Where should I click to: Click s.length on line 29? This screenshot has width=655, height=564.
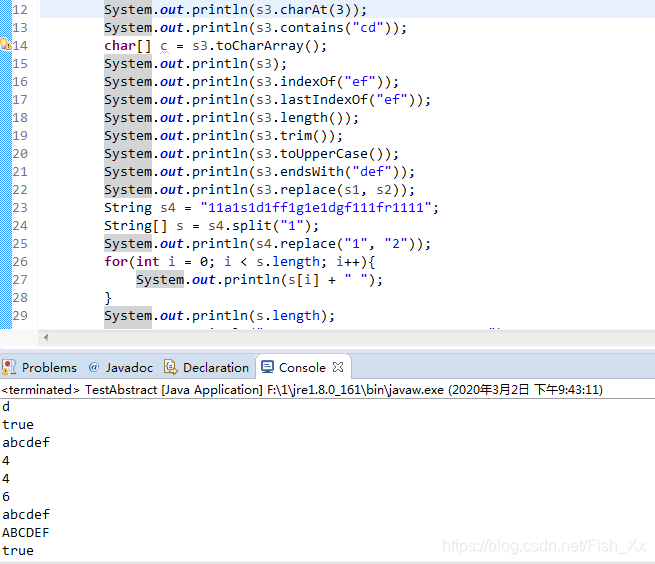[288, 315]
